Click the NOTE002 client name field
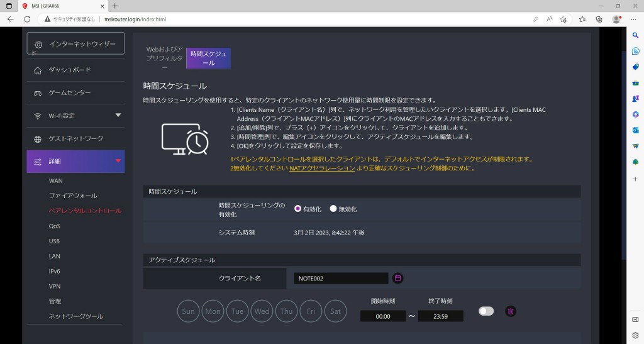This screenshot has width=644, height=344. pyautogui.click(x=341, y=279)
